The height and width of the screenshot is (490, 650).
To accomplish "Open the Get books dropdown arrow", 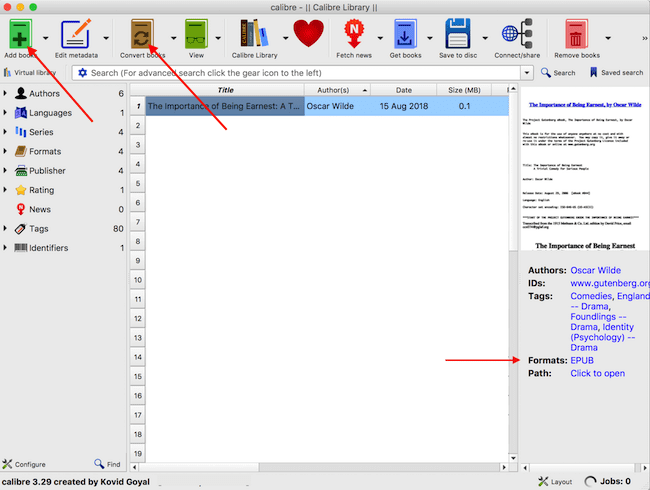I will pyautogui.click(x=430, y=38).
